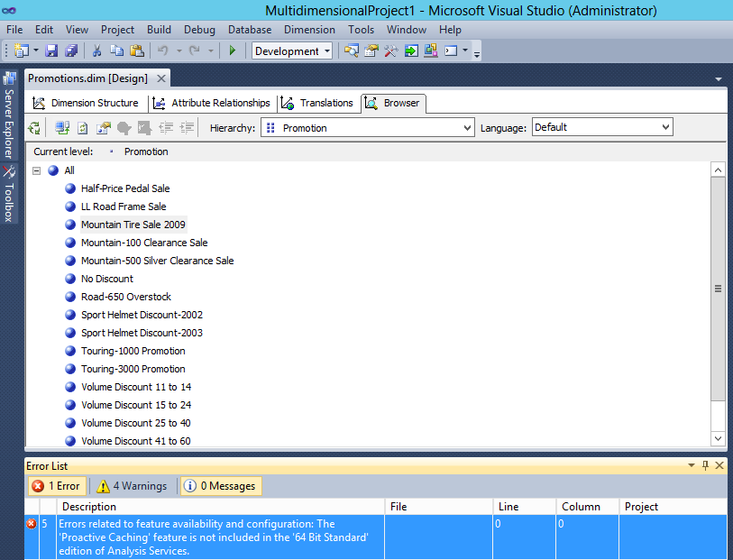Open the Build menu
Image resolution: width=733 pixels, height=560 pixels.
[159, 30]
